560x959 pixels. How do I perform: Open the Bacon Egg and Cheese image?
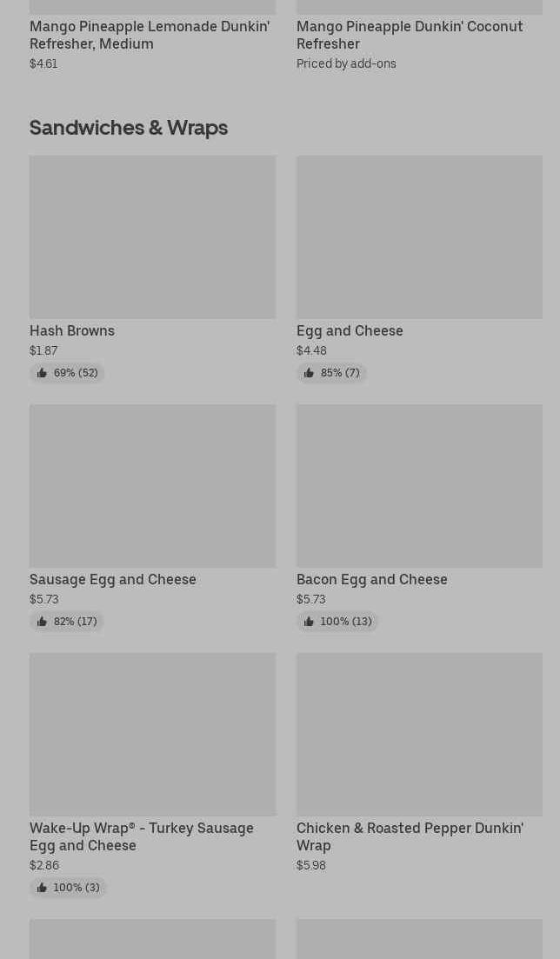419,485
